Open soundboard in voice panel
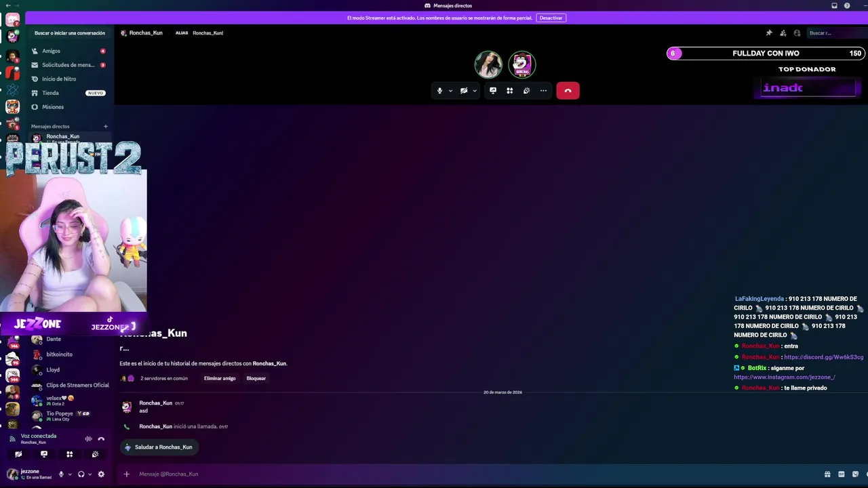Screen dimensions: 868x488 point(95,454)
